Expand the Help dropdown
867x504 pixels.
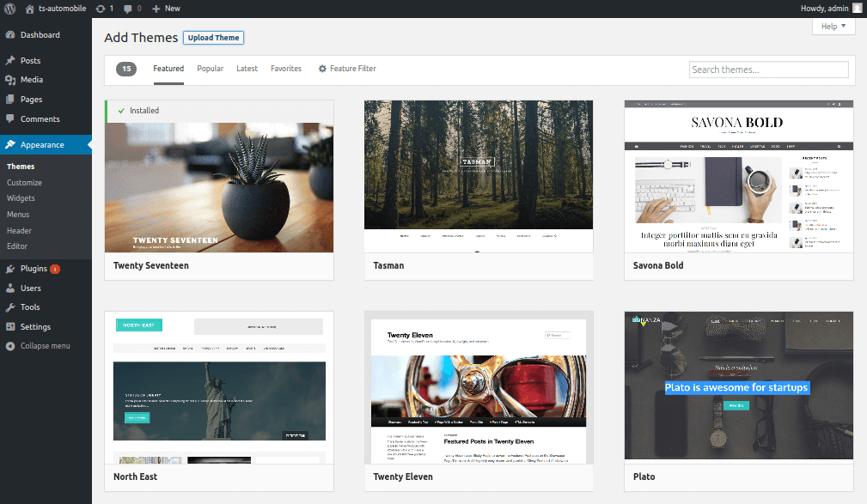point(833,27)
